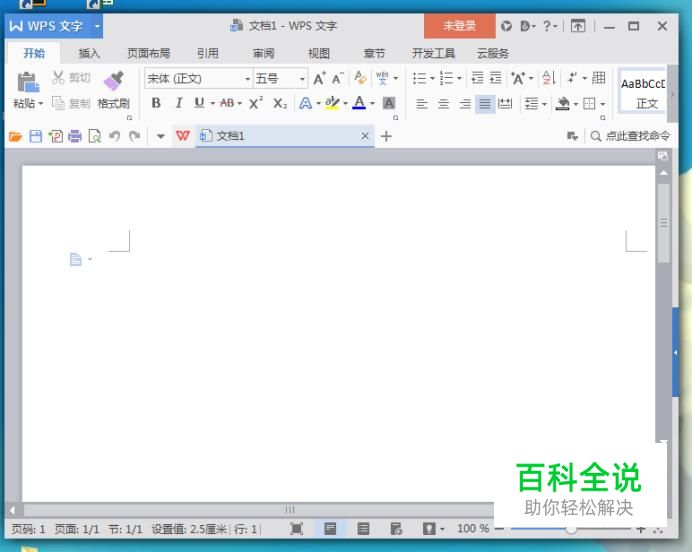
Task: Select the Format Painter brush
Action: pos(113,81)
